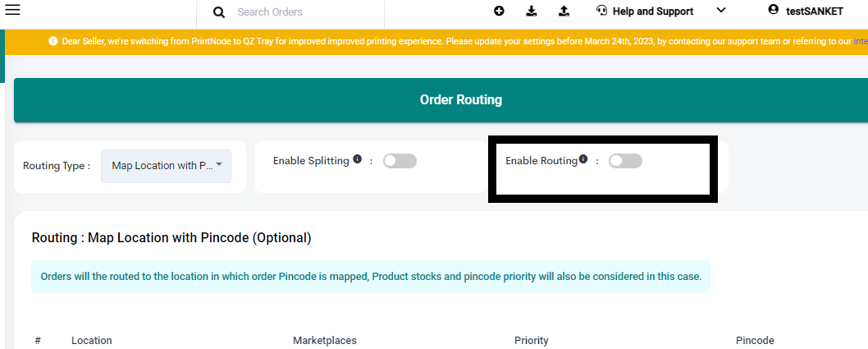Click the upload icon in header
The width and height of the screenshot is (868, 349).
[564, 11]
